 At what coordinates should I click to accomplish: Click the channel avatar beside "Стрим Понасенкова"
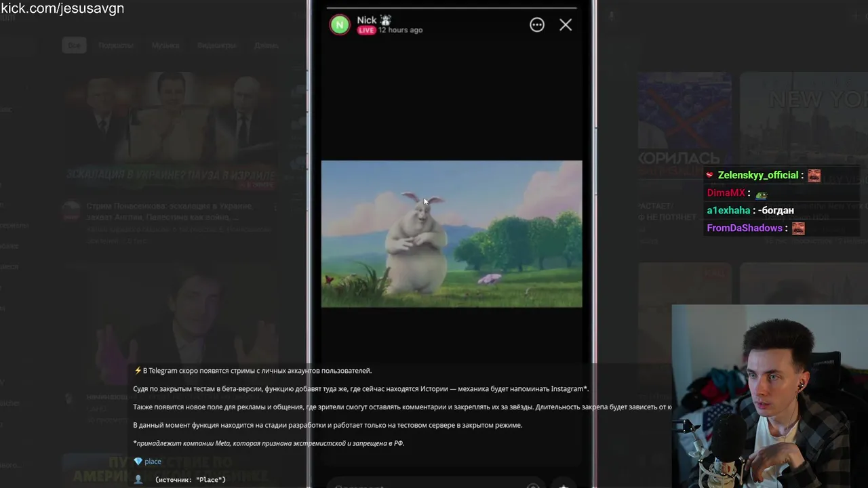coord(71,211)
